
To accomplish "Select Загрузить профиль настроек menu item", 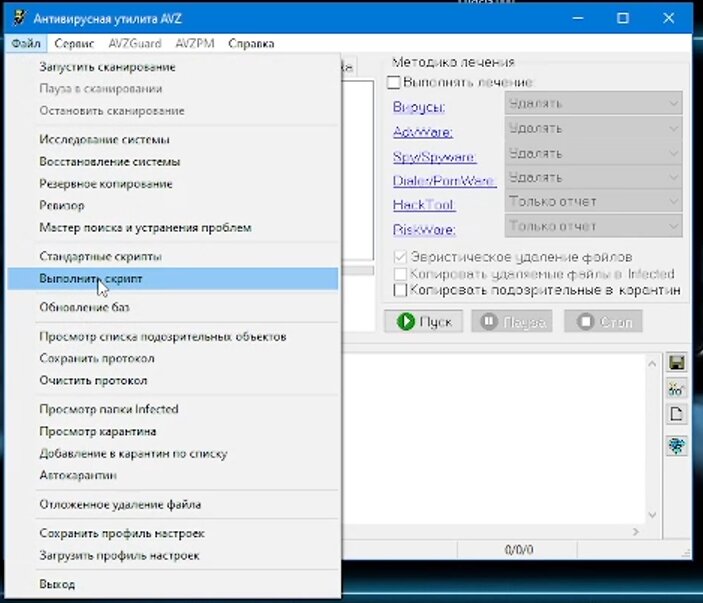I will [x=173, y=556].
